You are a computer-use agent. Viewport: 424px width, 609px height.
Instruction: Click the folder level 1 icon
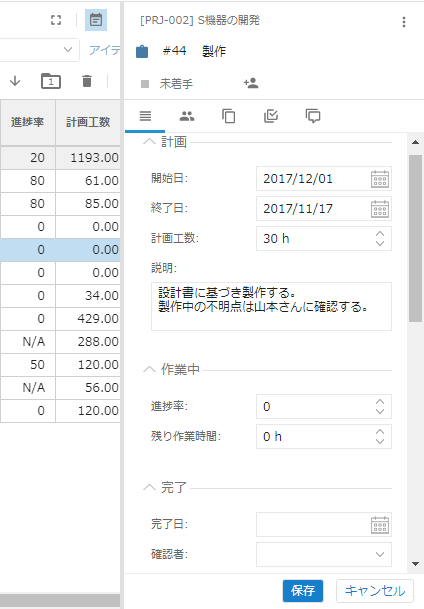pos(51,81)
